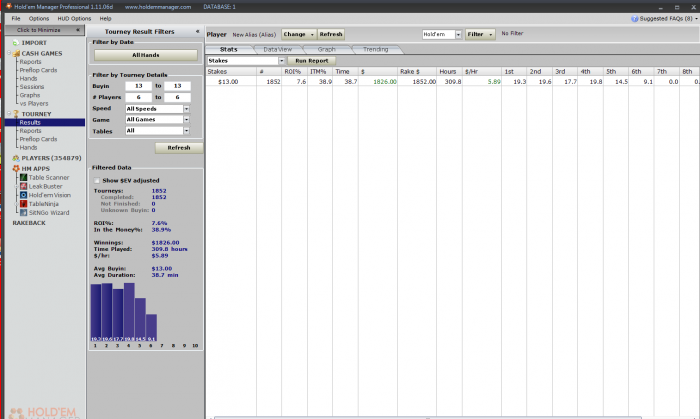This screenshot has height=419, width=700.
Task: Open Tourney Hands tree item
Action: click(x=28, y=147)
